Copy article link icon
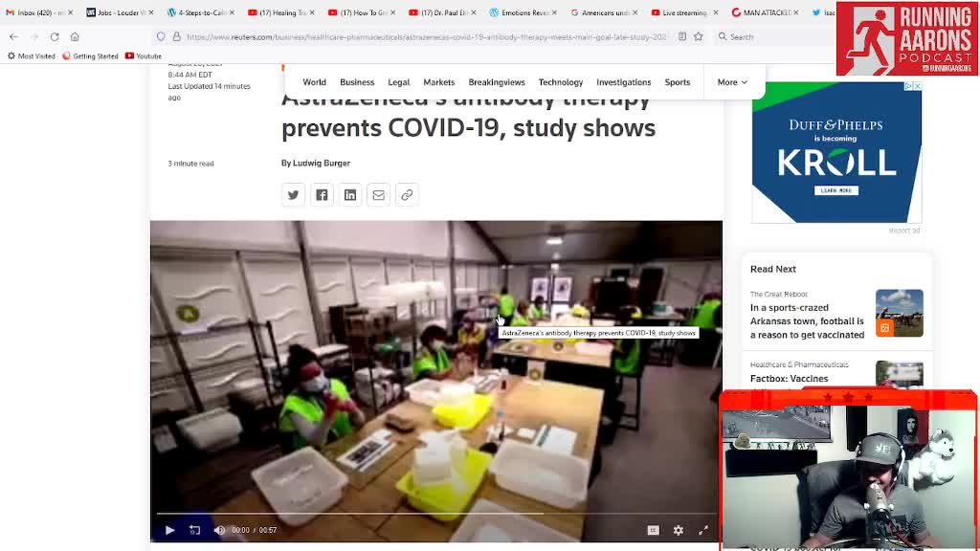The image size is (980, 551). pyautogui.click(x=407, y=195)
